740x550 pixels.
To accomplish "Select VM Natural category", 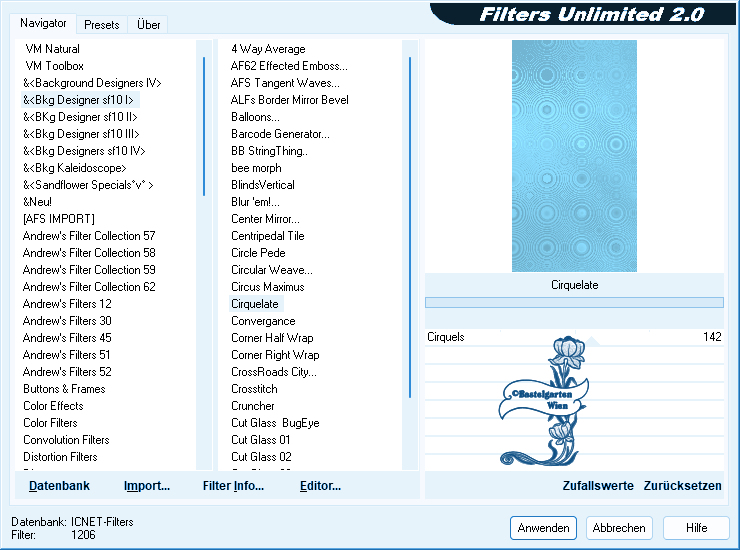I will [52, 49].
